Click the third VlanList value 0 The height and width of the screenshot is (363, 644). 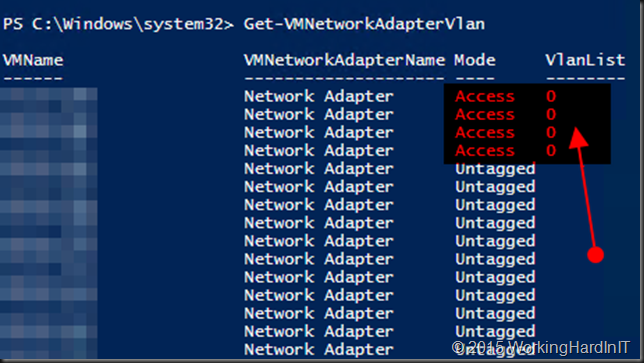pyautogui.click(x=551, y=133)
